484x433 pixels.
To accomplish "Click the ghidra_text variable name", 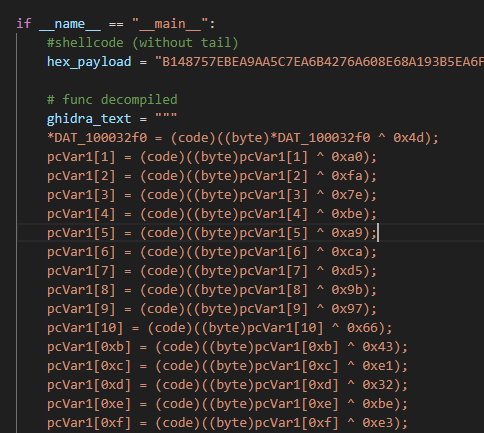I will click(x=89, y=119).
